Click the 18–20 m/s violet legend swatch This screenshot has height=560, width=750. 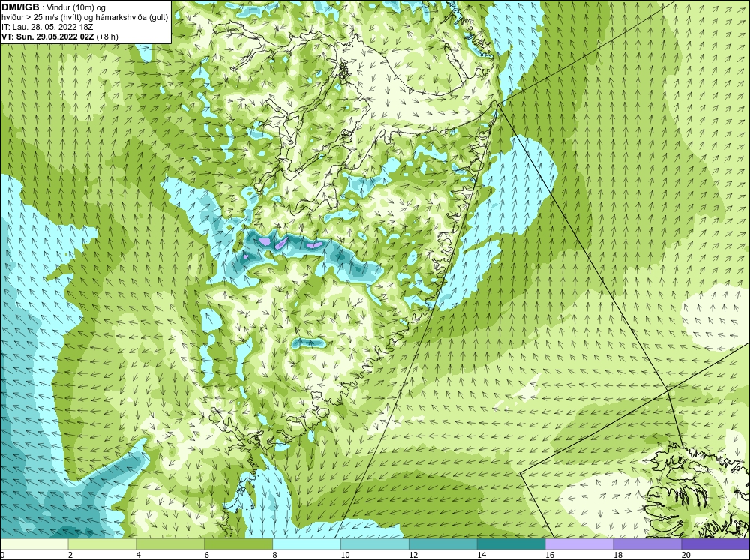click(647, 544)
